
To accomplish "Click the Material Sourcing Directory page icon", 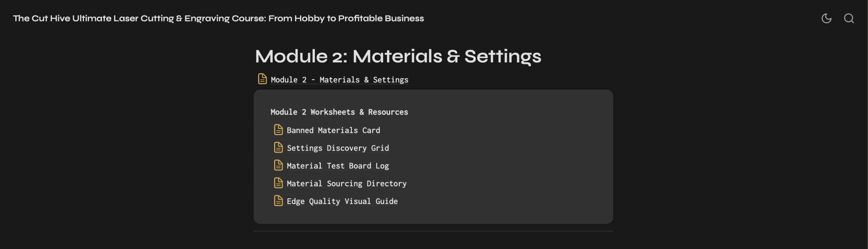I will point(278,183).
